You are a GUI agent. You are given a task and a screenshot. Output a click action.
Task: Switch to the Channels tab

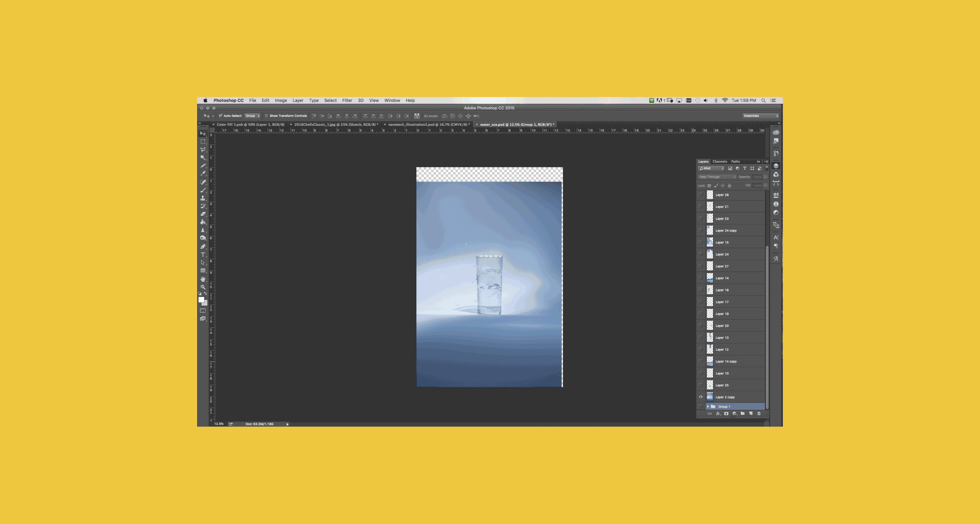pyautogui.click(x=719, y=162)
